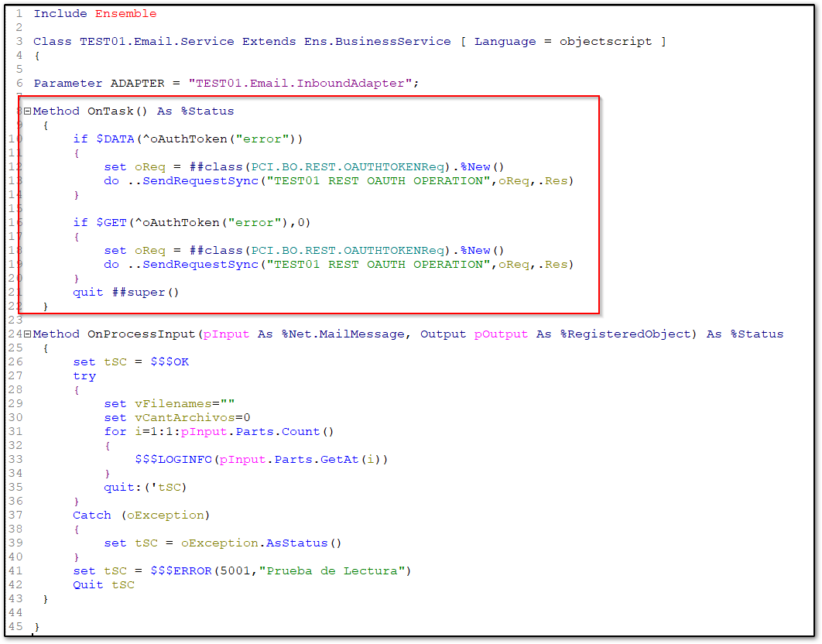Collapse the OnTask method fold marker

click(27, 111)
